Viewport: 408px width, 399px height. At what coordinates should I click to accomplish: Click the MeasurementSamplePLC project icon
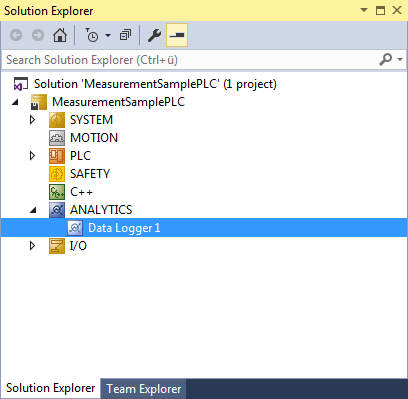point(39,102)
